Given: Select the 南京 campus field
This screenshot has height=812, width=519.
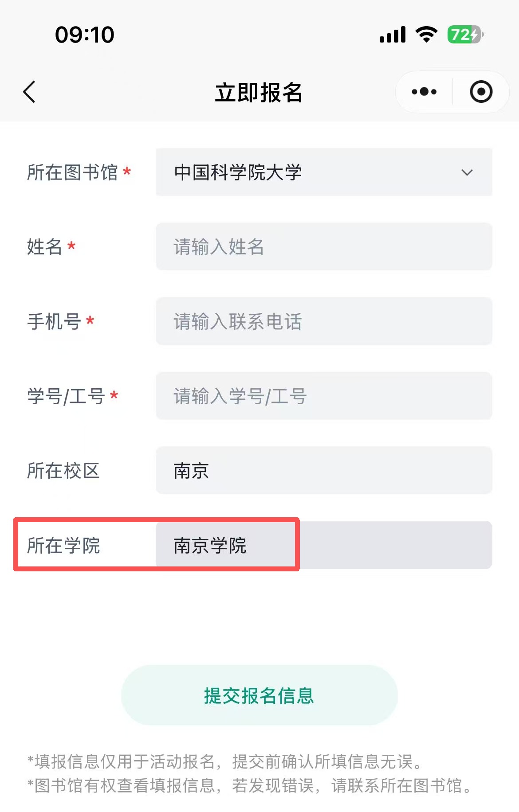Looking at the screenshot, I should coord(324,470).
